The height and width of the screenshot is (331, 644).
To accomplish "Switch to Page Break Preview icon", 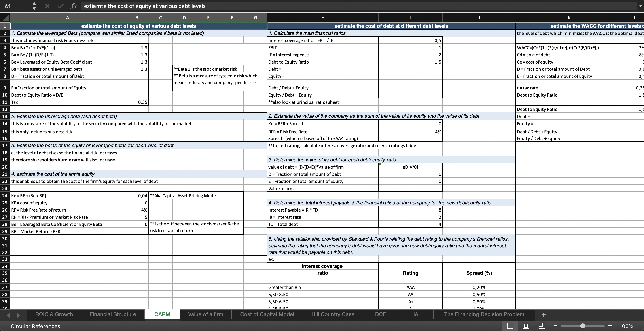I will (542, 326).
